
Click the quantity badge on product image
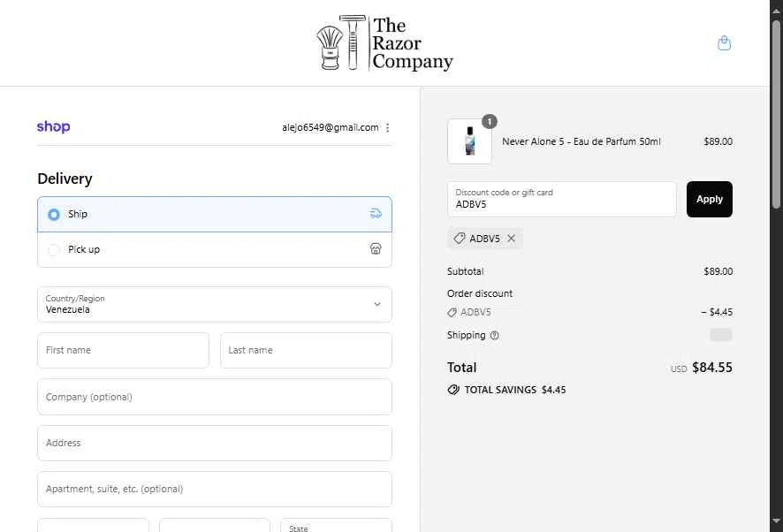point(490,121)
